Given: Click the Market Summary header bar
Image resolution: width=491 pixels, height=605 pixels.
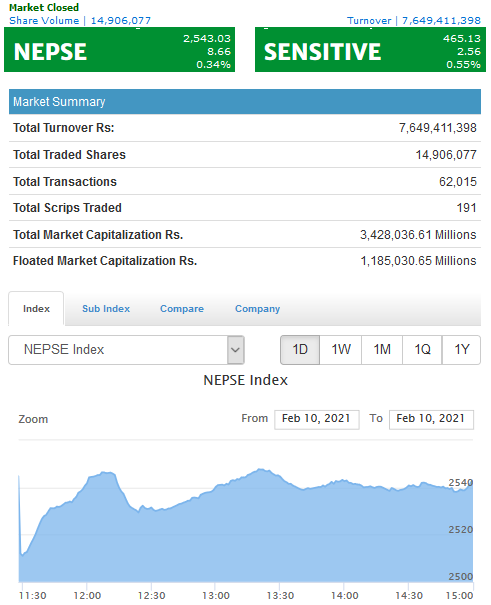Looking at the screenshot, I should tap(245, 101).
